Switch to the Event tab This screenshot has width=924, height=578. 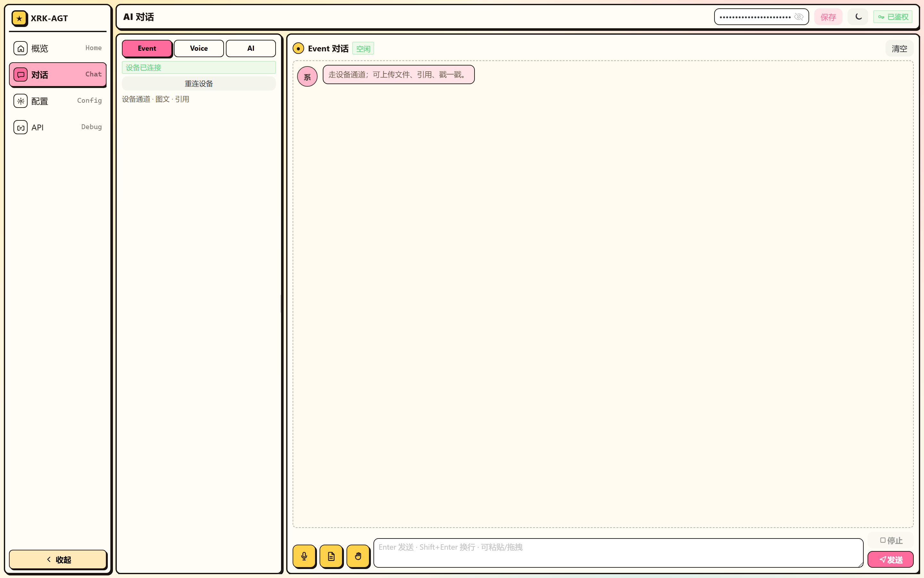pos(147,48)
